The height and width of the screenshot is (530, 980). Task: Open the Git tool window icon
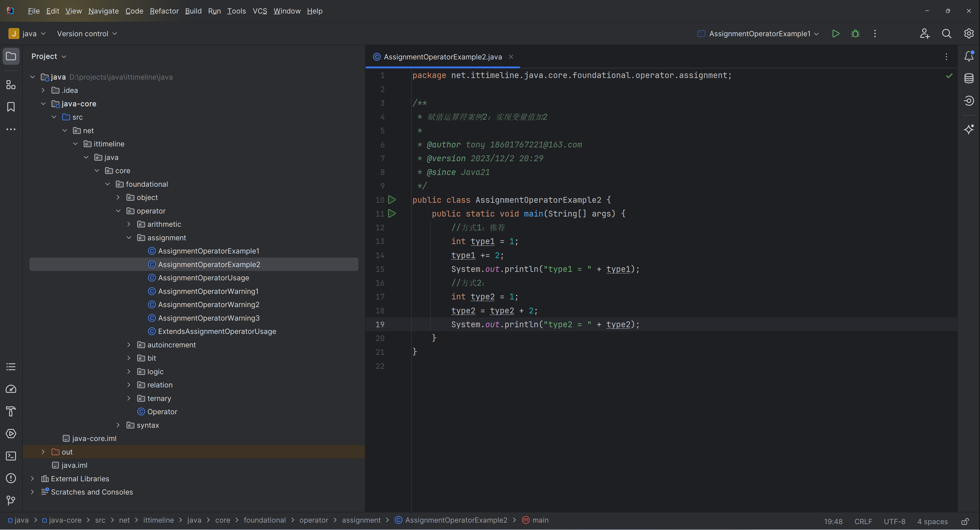(11, 500)
